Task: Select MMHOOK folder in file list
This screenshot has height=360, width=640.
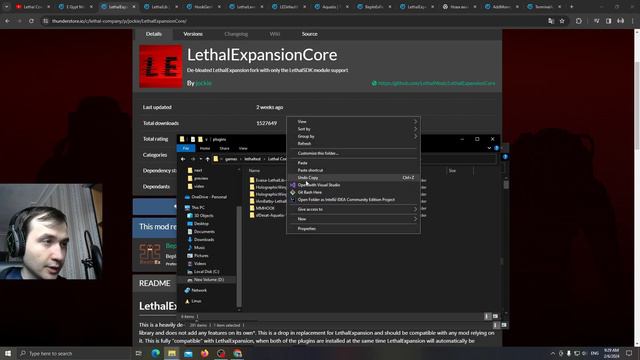Action: tap(265, 208)
